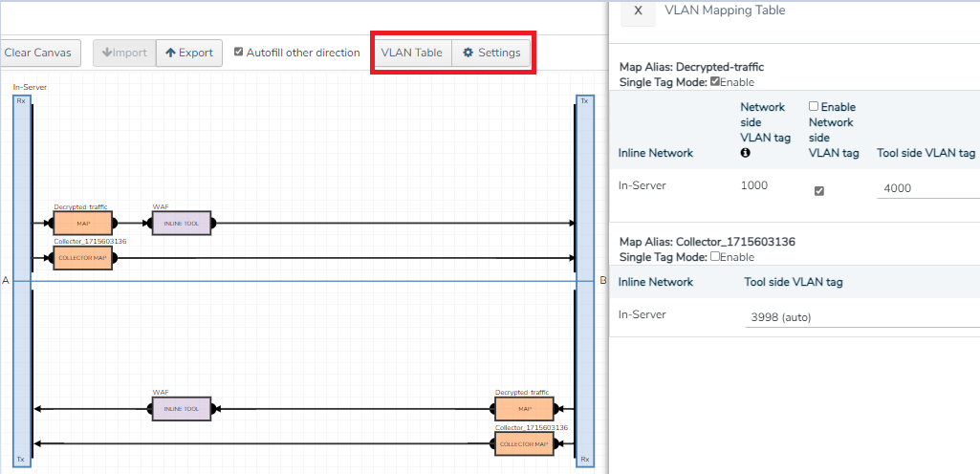Click In-Server row under Collector map
980x474 pixels.
point(795,317)
